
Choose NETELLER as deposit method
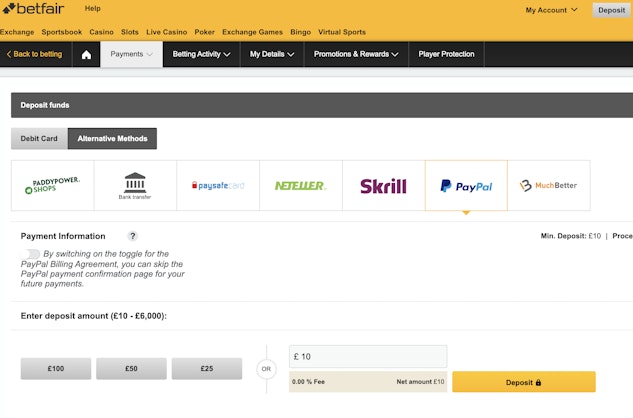(x=300, y=185)
